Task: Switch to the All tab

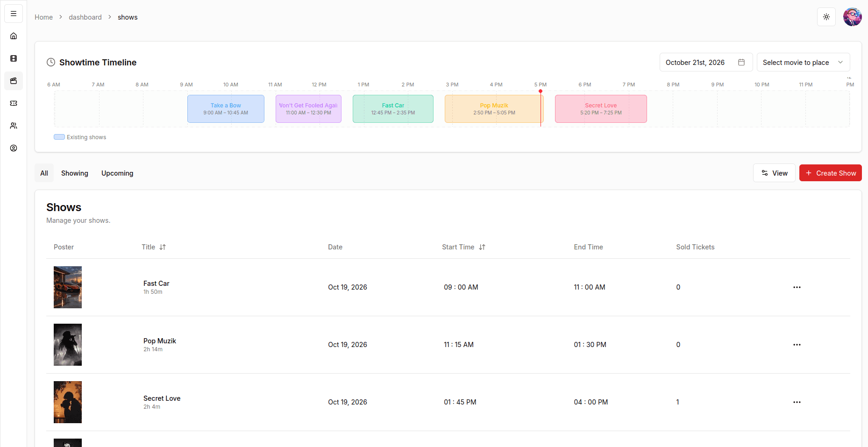Action: tap(44, 173)
